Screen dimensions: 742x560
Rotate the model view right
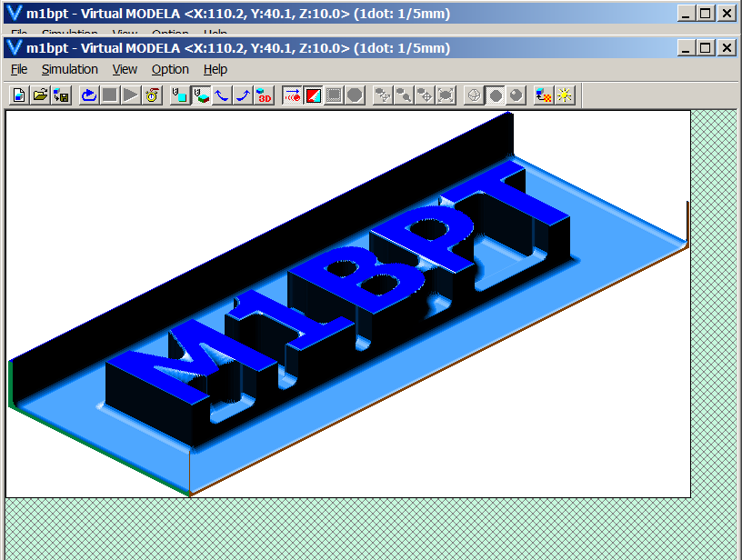coord(243,95)
